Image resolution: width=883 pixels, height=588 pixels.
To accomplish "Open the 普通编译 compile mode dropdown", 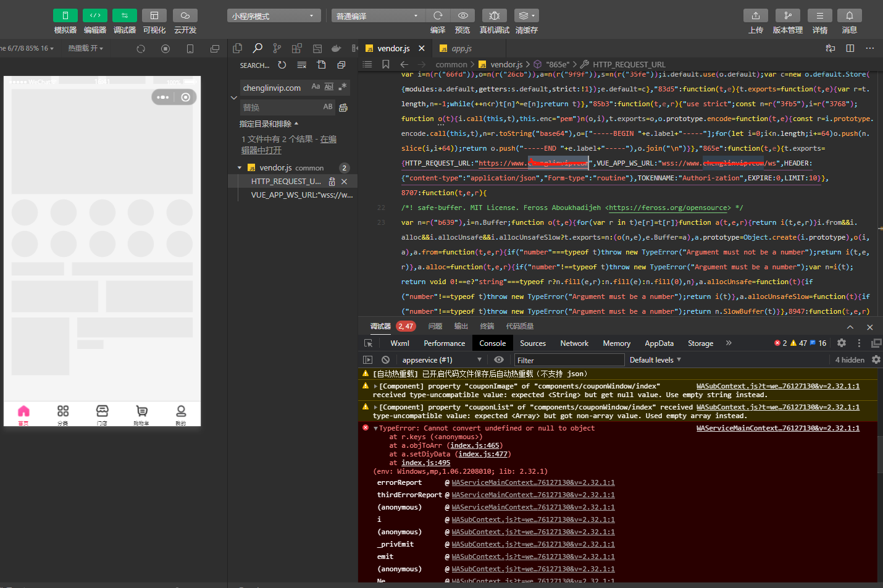I will click(x=378, y=16).
